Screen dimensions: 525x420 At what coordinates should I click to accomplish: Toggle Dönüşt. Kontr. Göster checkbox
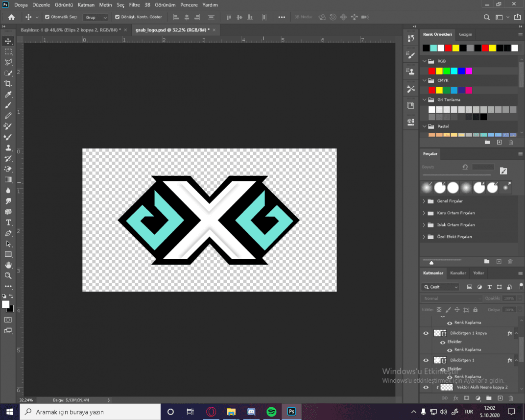[117, 17]
